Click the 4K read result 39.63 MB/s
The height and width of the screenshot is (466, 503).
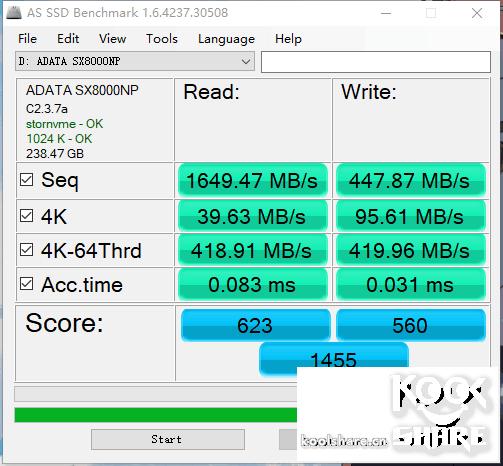(252, 216)
